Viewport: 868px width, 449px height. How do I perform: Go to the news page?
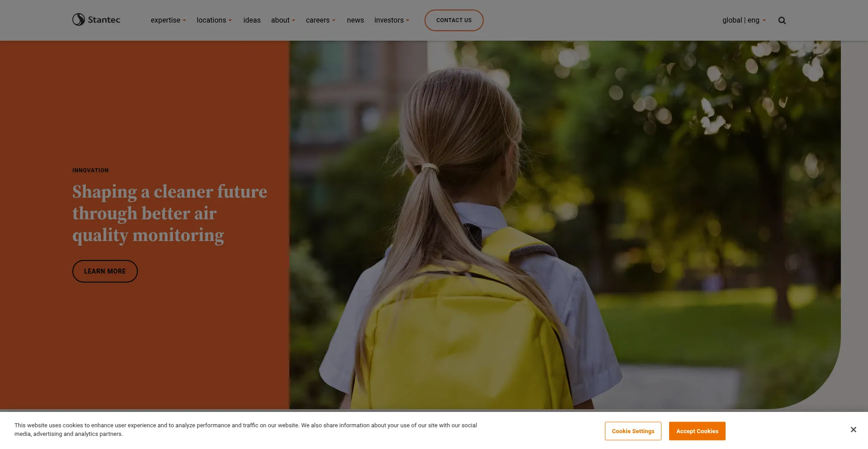click(355, 20)
